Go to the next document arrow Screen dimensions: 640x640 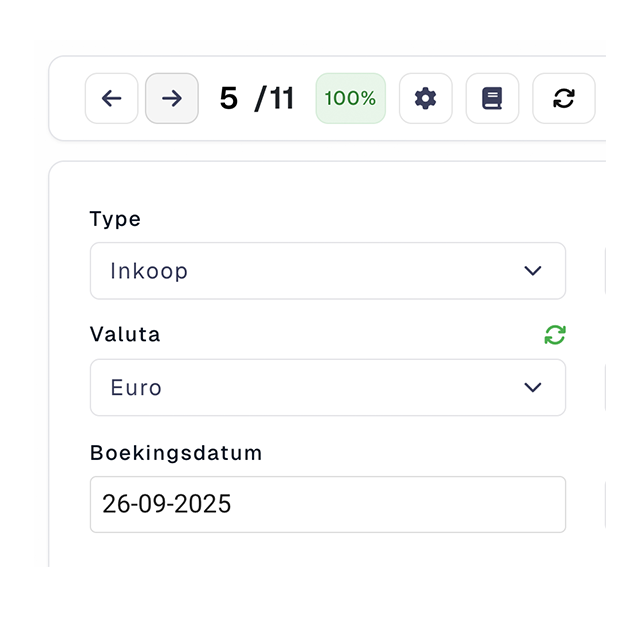(x=172, y=98)
